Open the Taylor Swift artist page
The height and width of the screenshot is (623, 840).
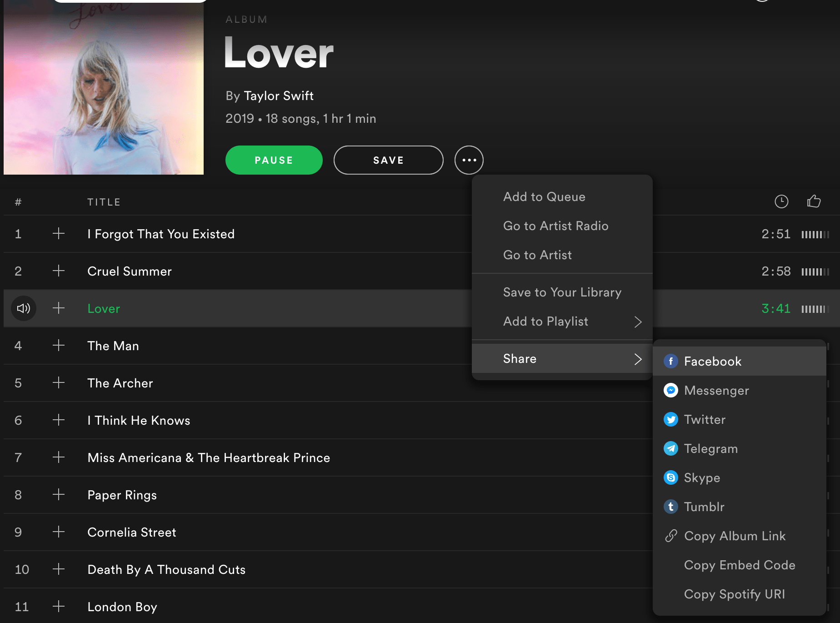coord(279,96)
